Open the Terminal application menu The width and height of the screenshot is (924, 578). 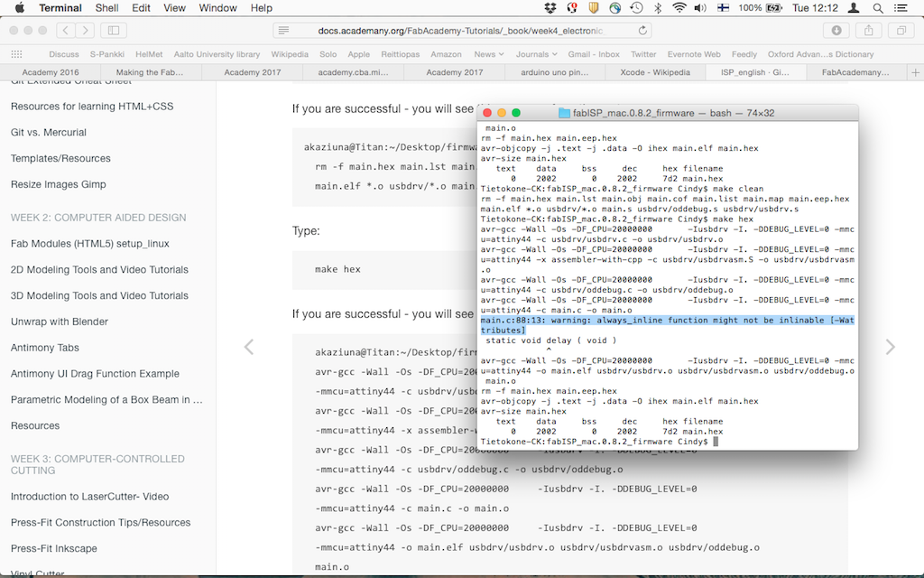pyautogui.click(x=60, y=7)
